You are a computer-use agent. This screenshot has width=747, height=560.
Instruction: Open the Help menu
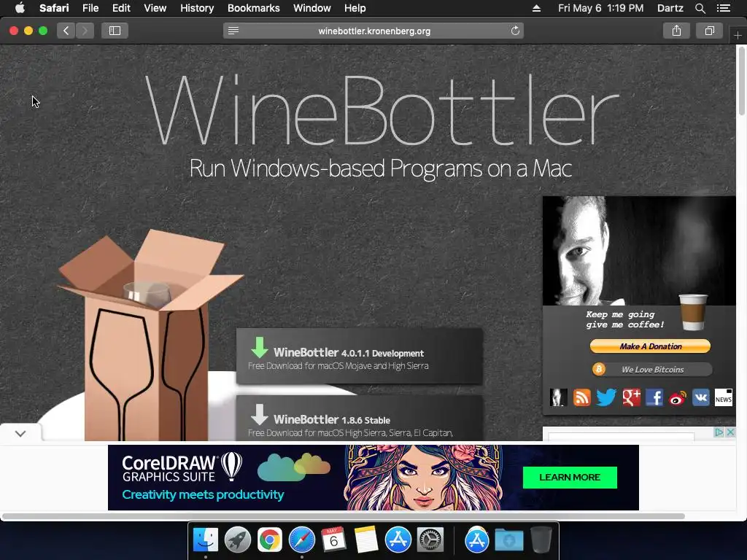pos(355,8)
